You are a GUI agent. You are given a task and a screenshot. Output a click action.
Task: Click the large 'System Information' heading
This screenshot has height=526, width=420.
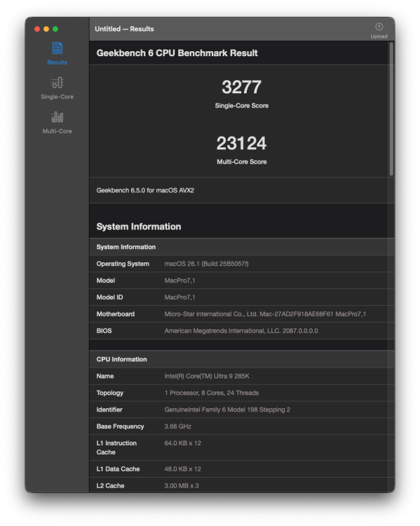tap(139, 227)
